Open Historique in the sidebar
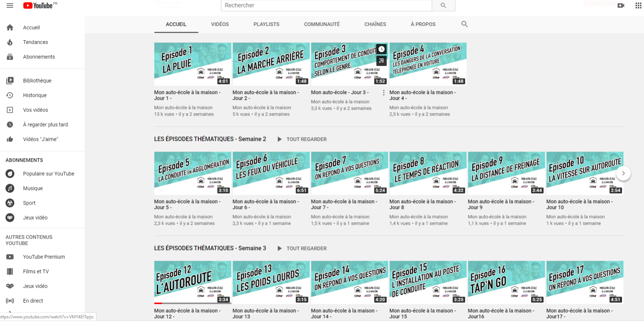The image size is (644, 322). point(34,95)
